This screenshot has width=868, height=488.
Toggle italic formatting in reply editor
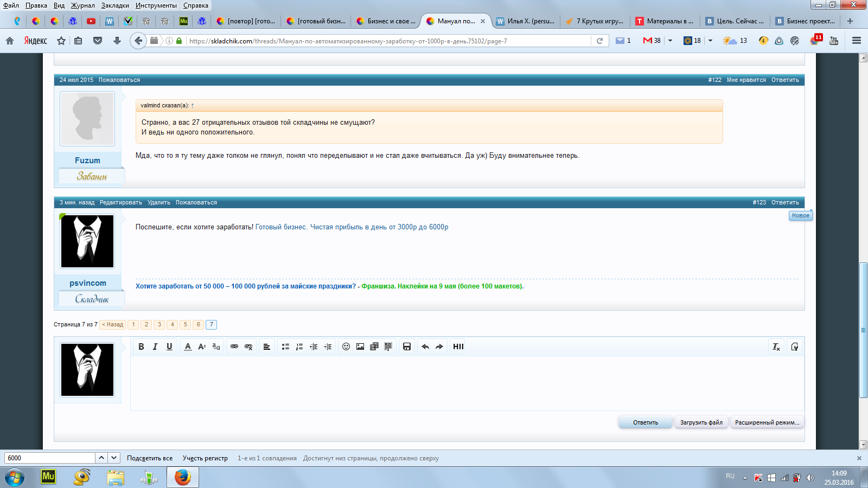click(x=155, y=346)
